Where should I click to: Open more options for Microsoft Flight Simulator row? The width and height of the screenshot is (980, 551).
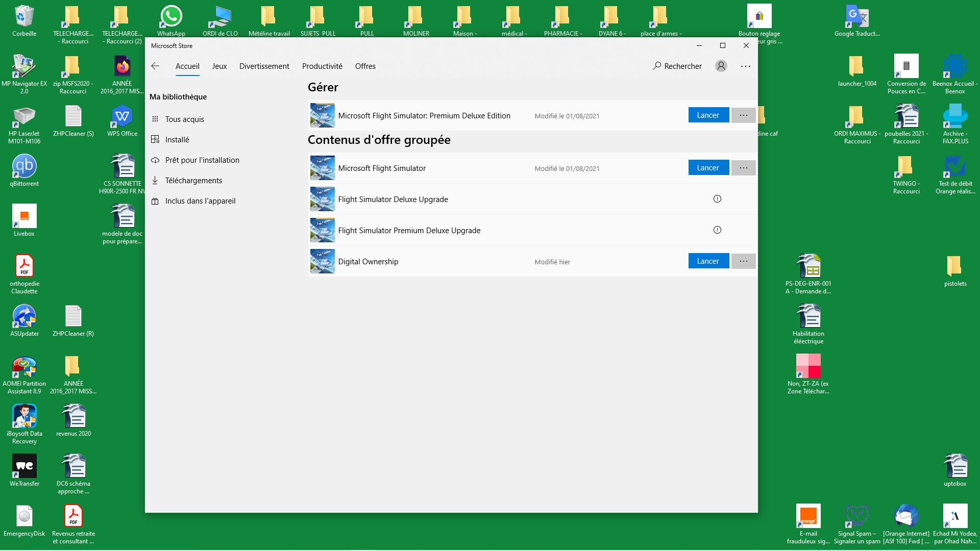pyautogui.click(x=744, y=168)
